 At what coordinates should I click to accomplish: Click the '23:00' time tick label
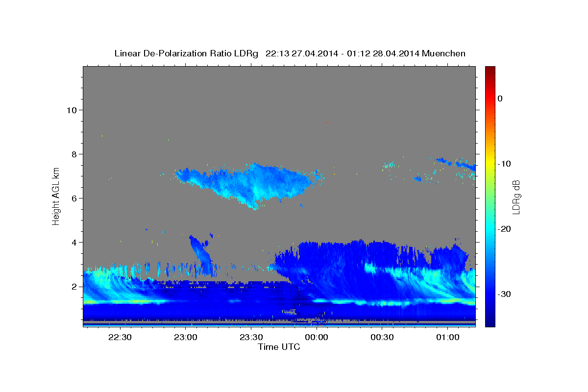[185, 337]
